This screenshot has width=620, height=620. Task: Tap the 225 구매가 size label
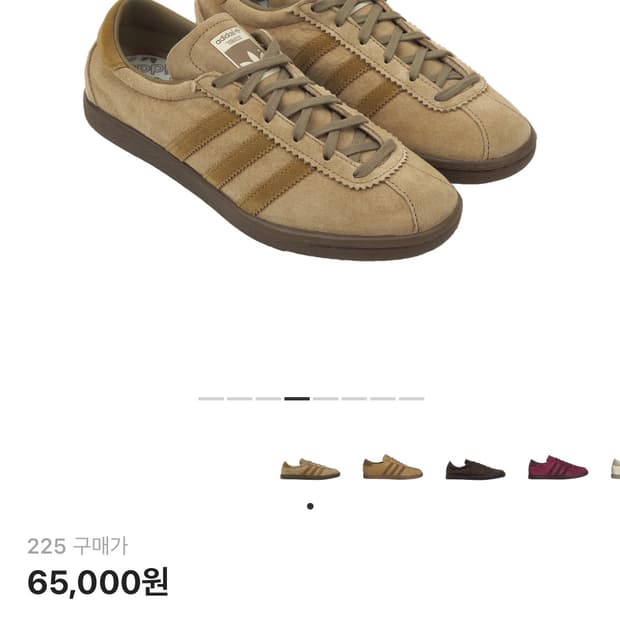point(78,546)
